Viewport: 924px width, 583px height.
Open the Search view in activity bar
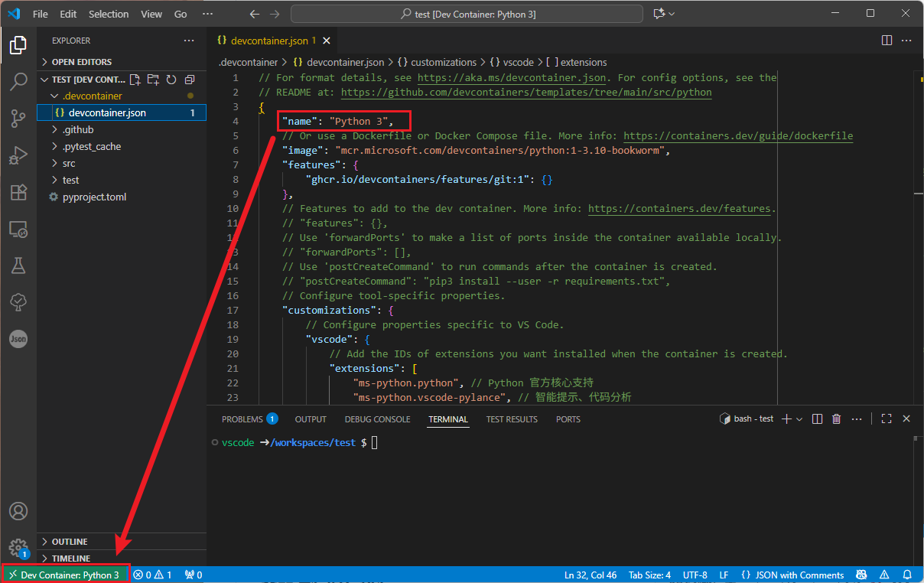18,82
